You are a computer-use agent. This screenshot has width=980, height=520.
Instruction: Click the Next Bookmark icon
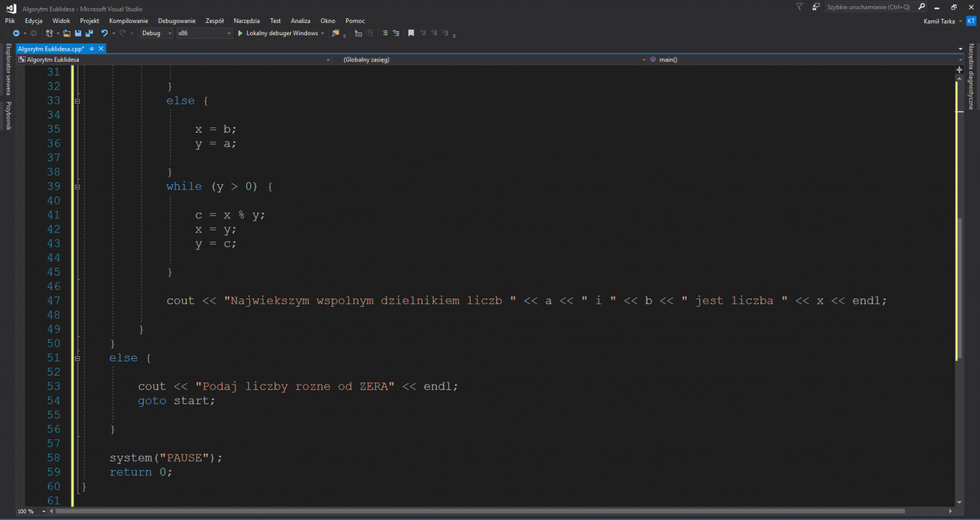pyautogui.click(x=433, y=33)
